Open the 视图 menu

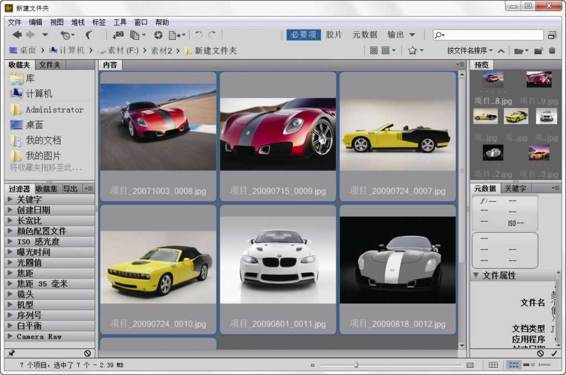tap(57, 22)
